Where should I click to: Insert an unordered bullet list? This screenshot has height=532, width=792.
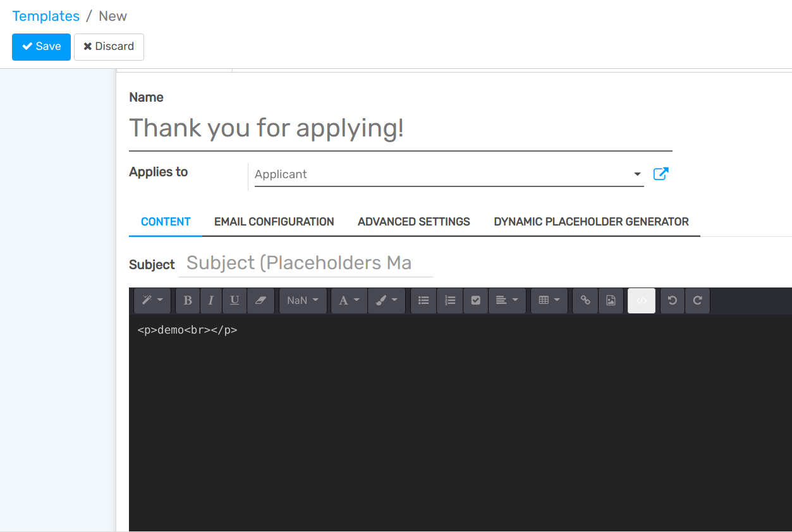423,301
